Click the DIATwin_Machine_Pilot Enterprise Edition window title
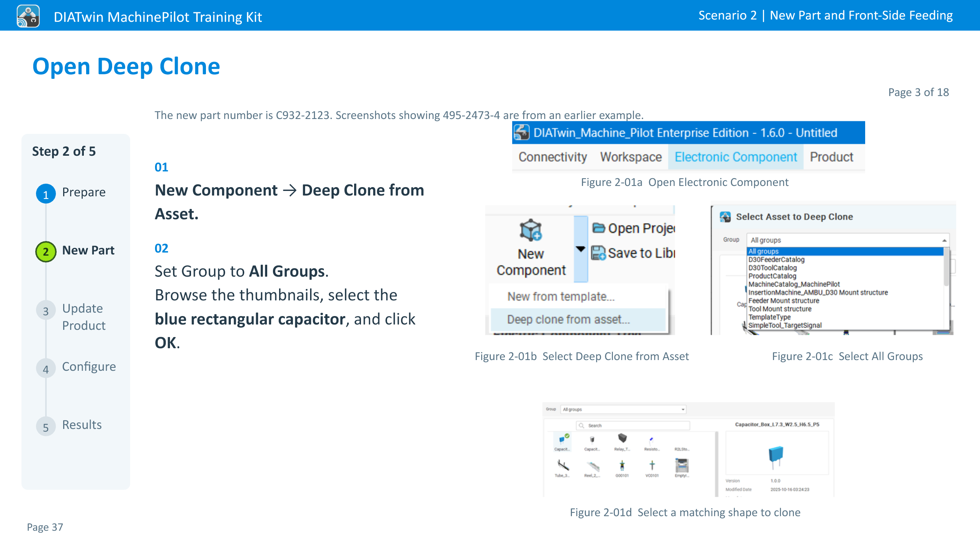 coord(685,133)
